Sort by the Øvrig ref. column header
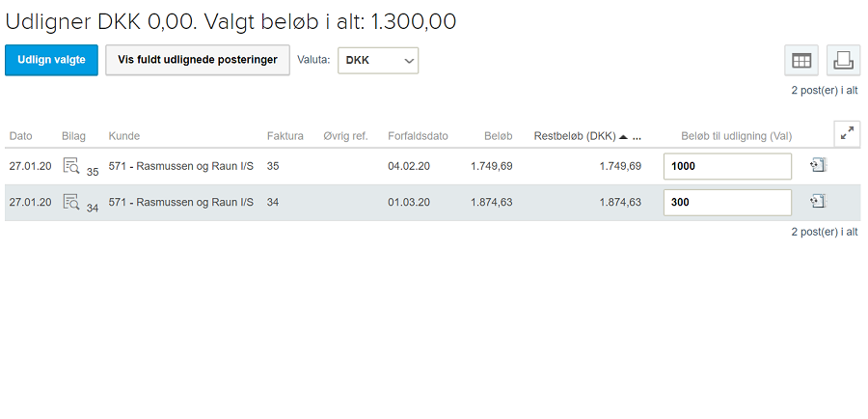 pos(345,136)
